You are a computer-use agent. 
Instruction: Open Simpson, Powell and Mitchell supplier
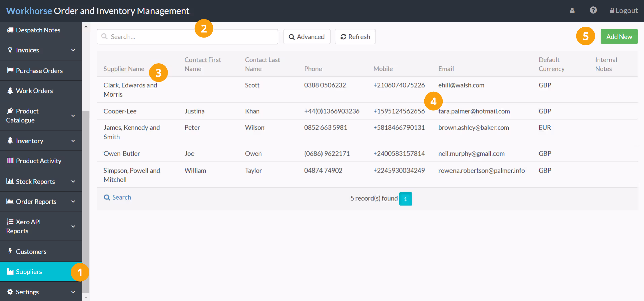pyautogui.click(x=367, y=175)
